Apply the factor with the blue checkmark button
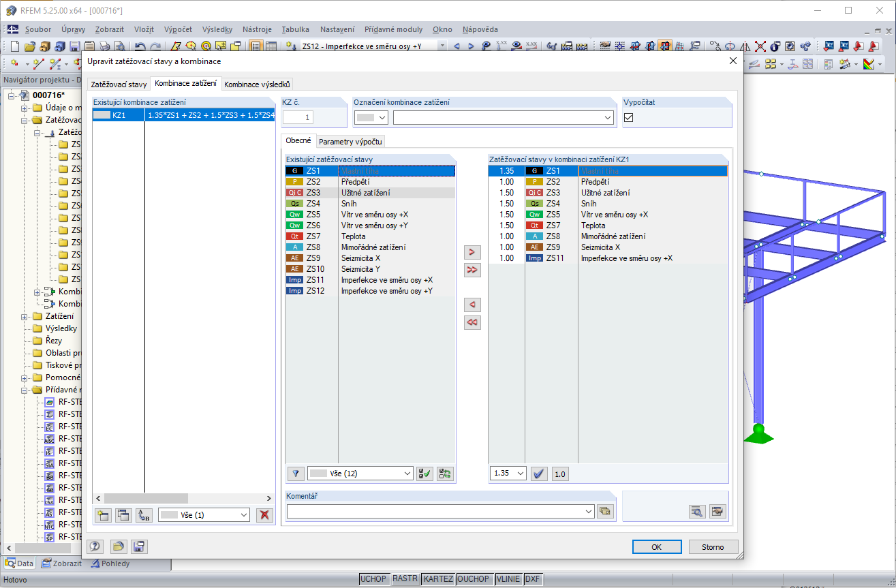The height and width of the screenshot is (588, 896). 539,474
